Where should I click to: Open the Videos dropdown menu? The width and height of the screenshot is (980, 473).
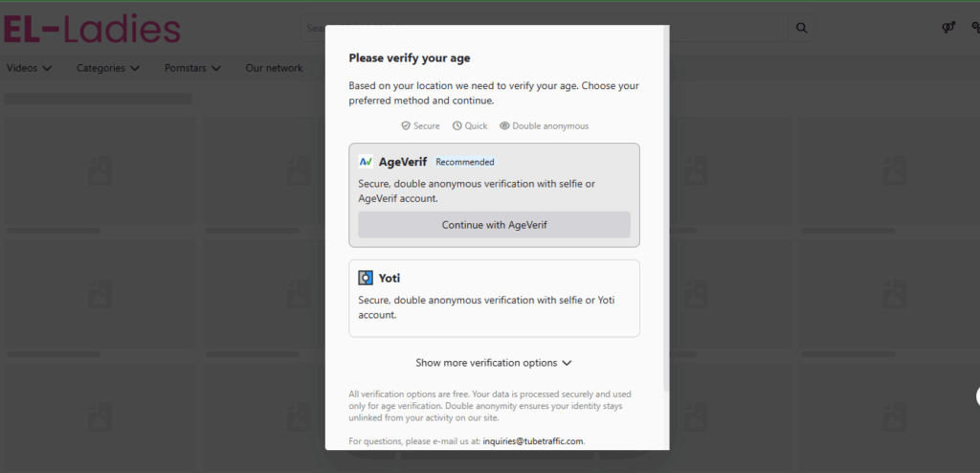(x=30, y=68)
